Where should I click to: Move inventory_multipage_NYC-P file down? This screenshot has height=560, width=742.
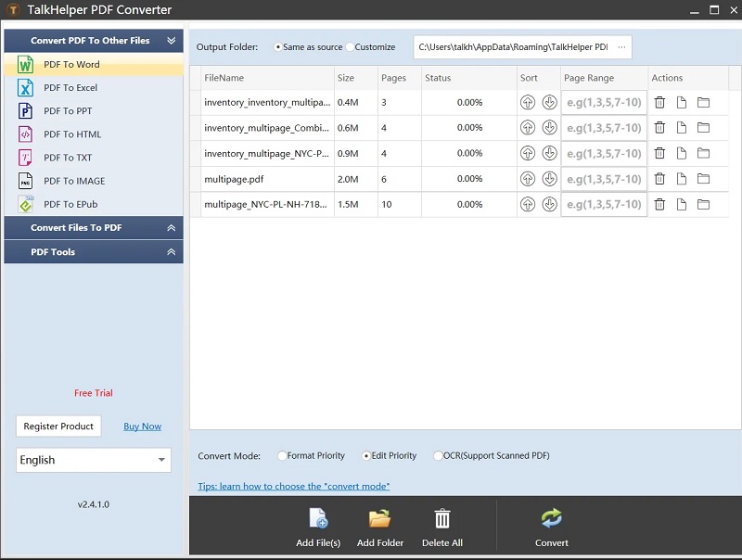[549, 153]
